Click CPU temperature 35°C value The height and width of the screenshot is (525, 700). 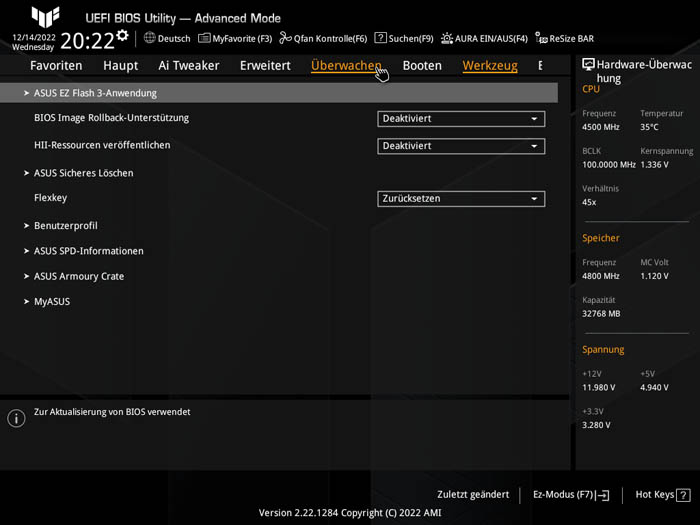pos(649,127)
